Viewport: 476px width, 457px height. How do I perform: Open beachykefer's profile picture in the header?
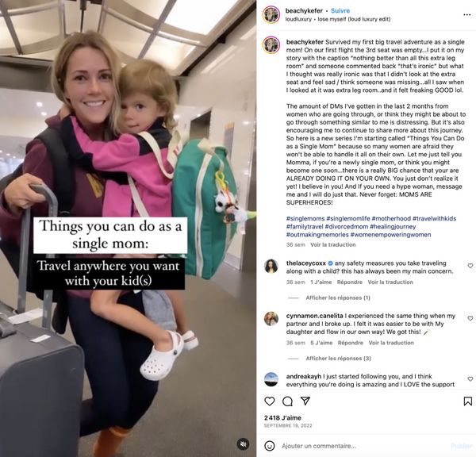271,14
